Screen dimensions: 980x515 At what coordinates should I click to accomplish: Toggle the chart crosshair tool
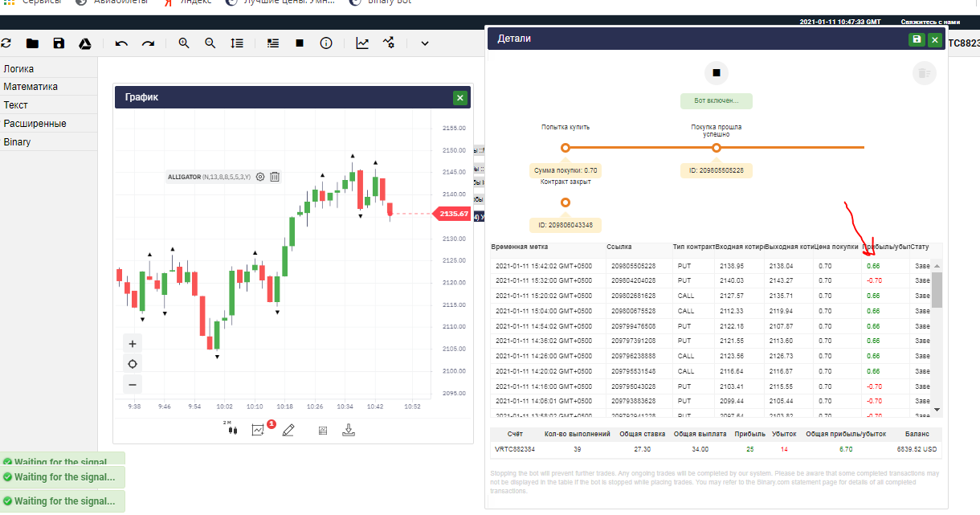click(x=133, y=363)
